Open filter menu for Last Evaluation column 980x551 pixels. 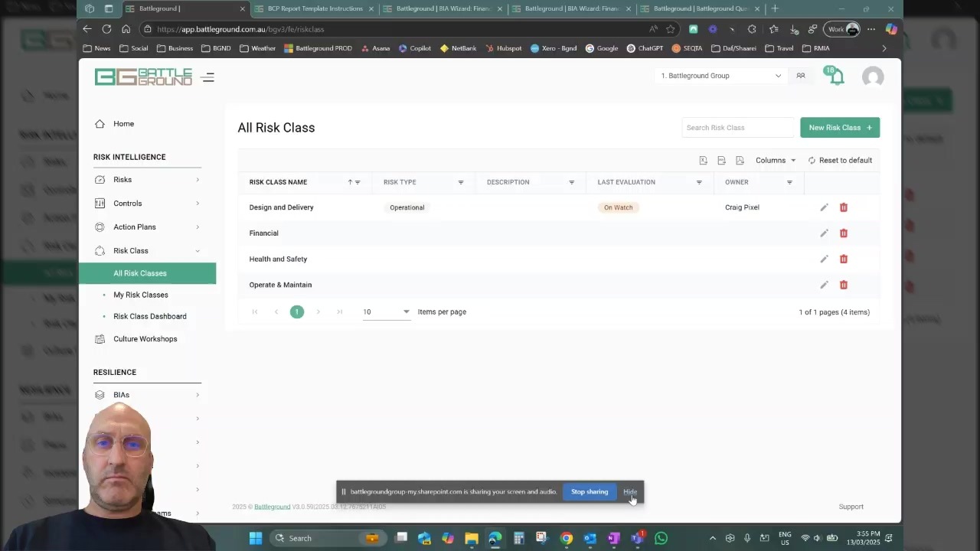(698, 182)
